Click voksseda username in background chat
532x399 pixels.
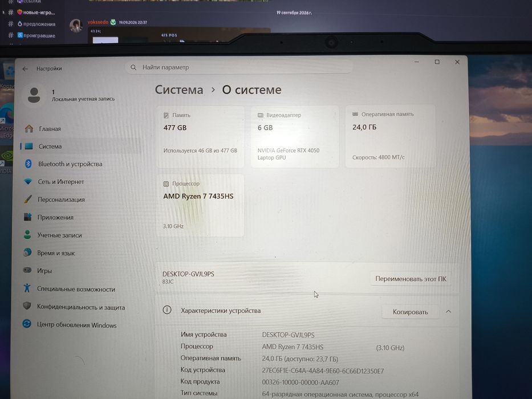(98, 22)
